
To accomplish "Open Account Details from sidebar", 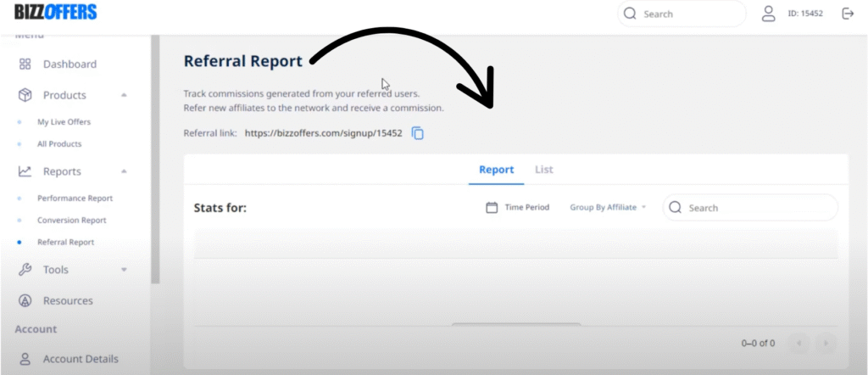I will (81, 359).
